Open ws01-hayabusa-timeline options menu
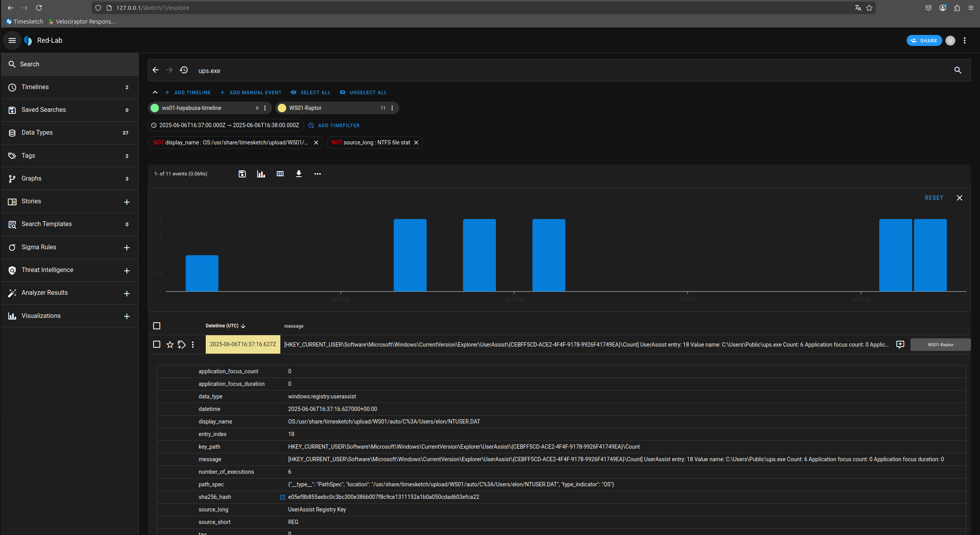The width and height of the screenshot is (980, 535). pos(265,108)
